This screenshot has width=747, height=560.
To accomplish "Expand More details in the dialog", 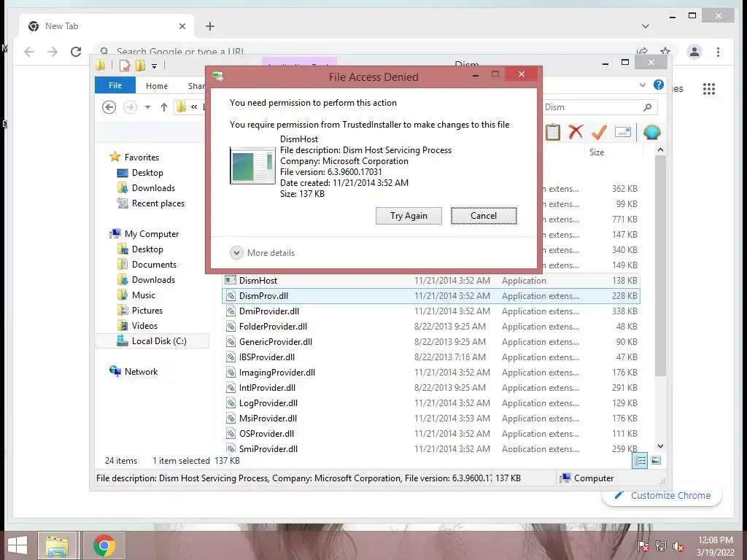I will (263, 253).
